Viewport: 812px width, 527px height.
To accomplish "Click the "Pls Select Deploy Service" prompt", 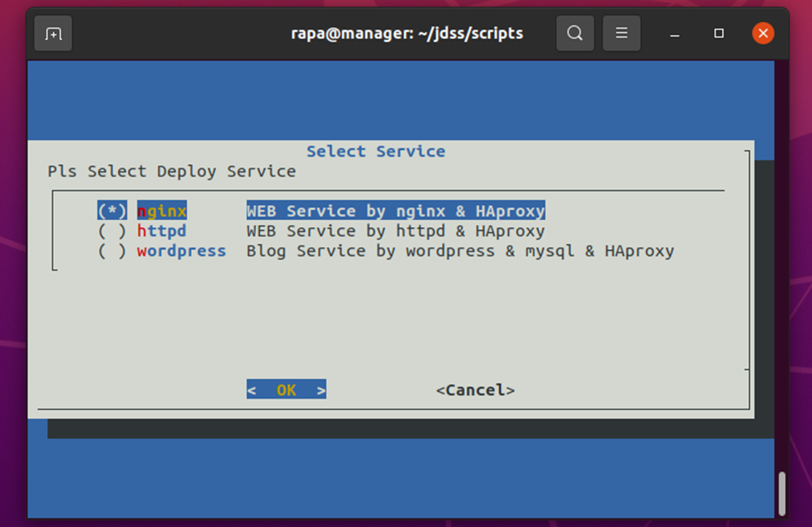I will (x=172, y=172).
